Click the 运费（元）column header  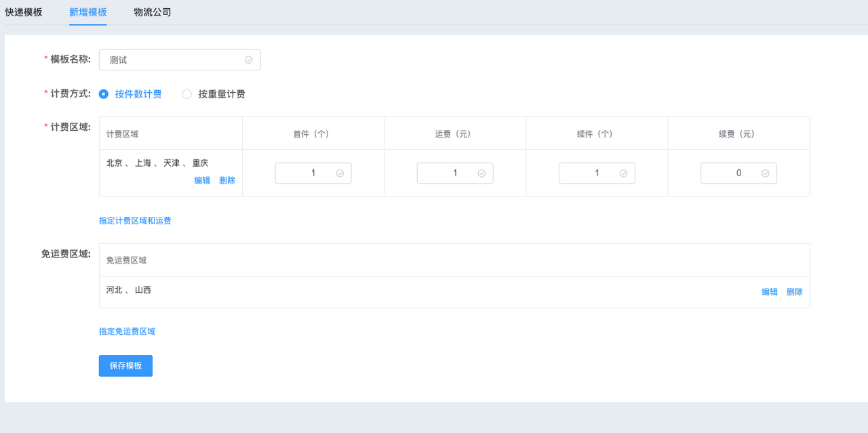pos(455,134)
